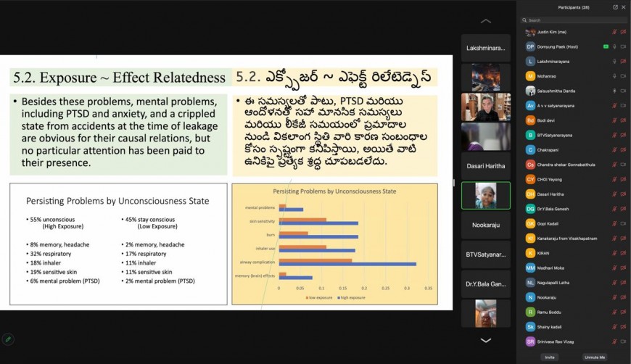Close the Participants panel
This screenshot has height=364, width=631.
(624, 7)
